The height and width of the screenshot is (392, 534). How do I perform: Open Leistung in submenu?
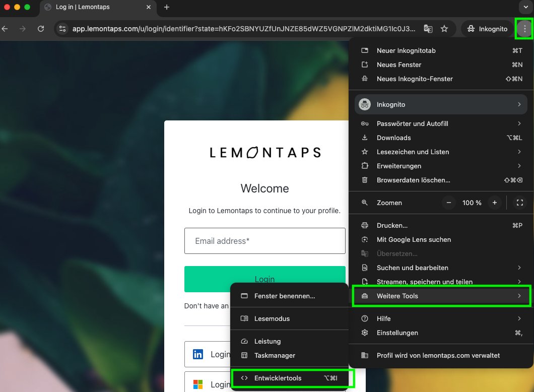tap(290, 341)
